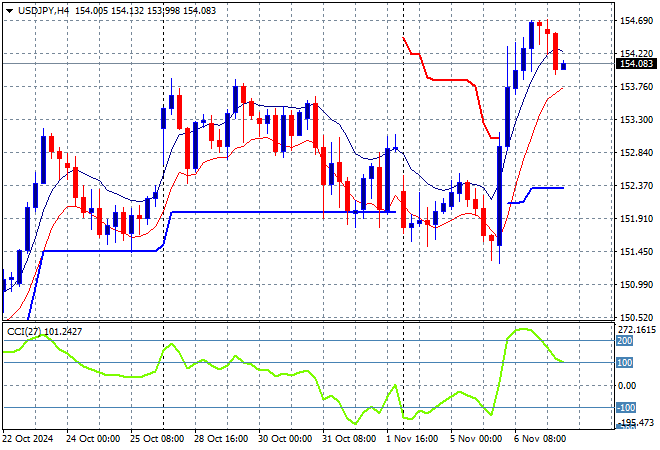Click the 22 Oct 2024 date label
This screenshot has width=660, height=450.
pyautogui.click(x=28, y=439)
